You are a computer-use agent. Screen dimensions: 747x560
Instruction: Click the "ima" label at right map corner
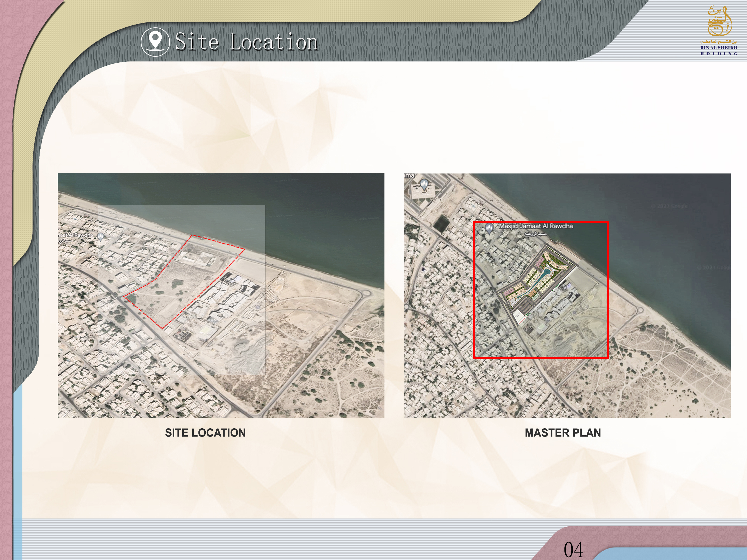coord(409,175)
